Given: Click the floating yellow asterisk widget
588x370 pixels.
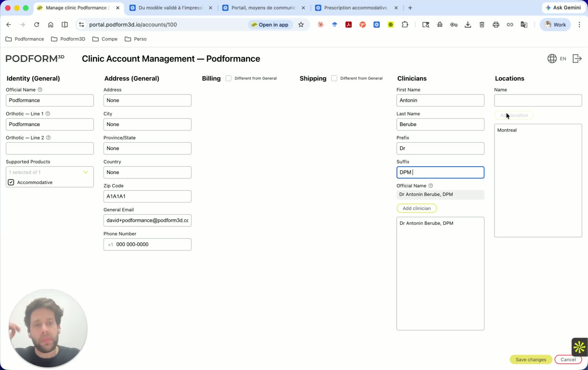Looking at the screenshot, I should tap(579, 347).
